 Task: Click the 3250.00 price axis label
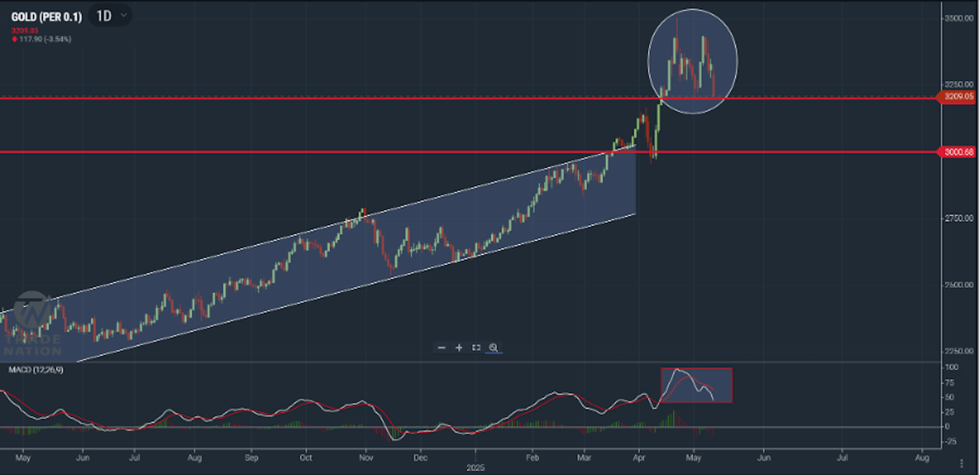tap(959, 84)
